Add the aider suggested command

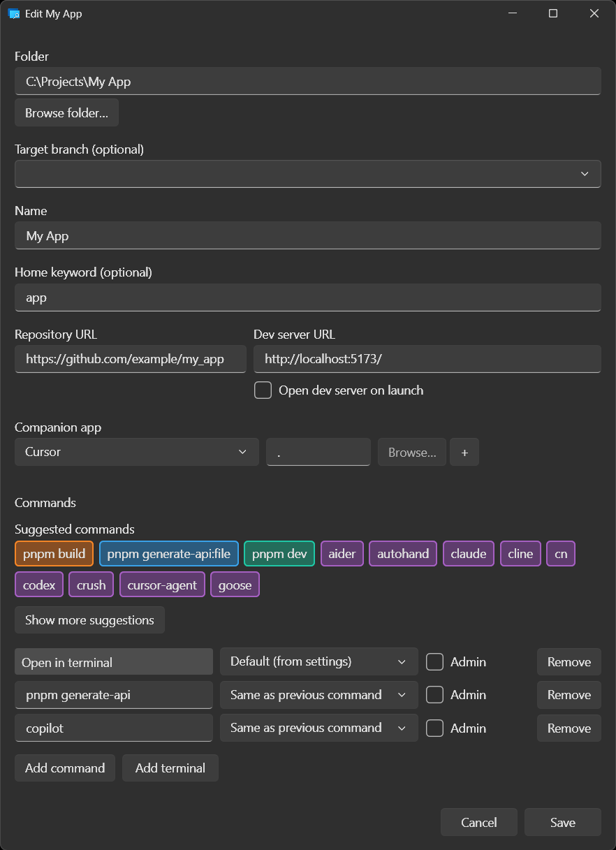[x=342, y=554]
